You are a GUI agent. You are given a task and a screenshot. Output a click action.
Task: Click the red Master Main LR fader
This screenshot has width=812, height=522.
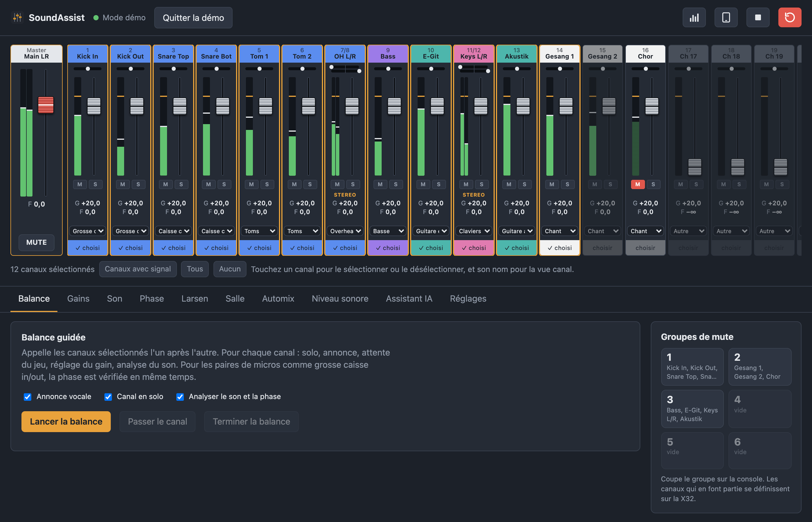click(x=46, y=105)
